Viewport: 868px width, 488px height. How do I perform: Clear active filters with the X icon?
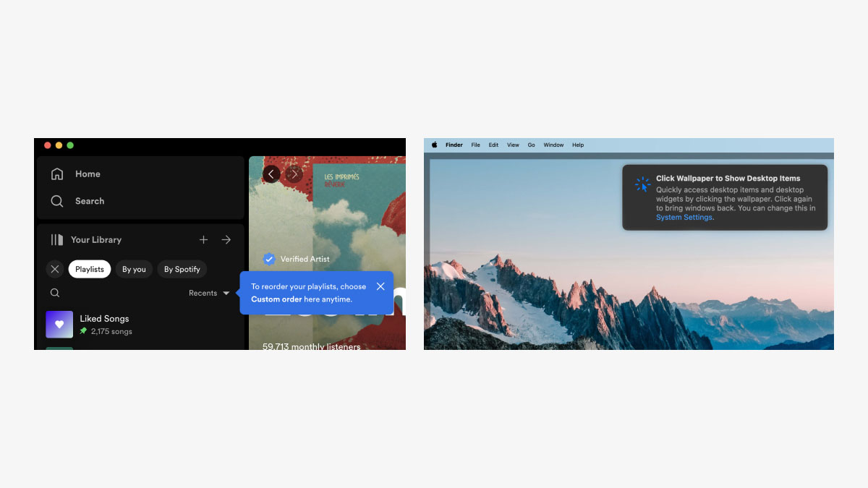pyautogui.click(x=54, y=269)
